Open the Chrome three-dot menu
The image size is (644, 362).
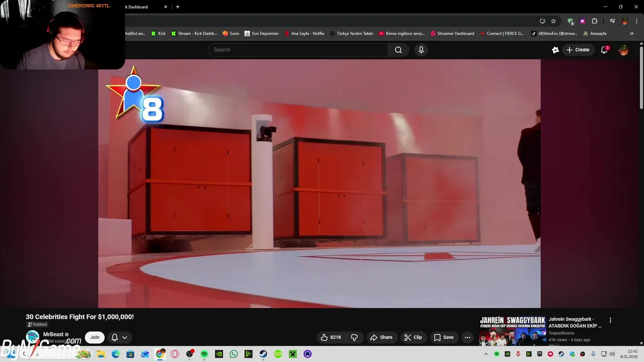click(x=636, y=21)
